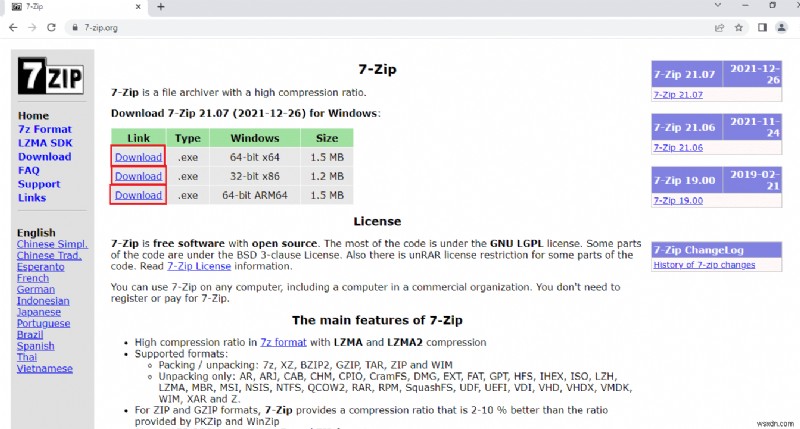Screen dimensions: 800x429
Task: Open History of 7-zip changes link
Action: (704, 265)
